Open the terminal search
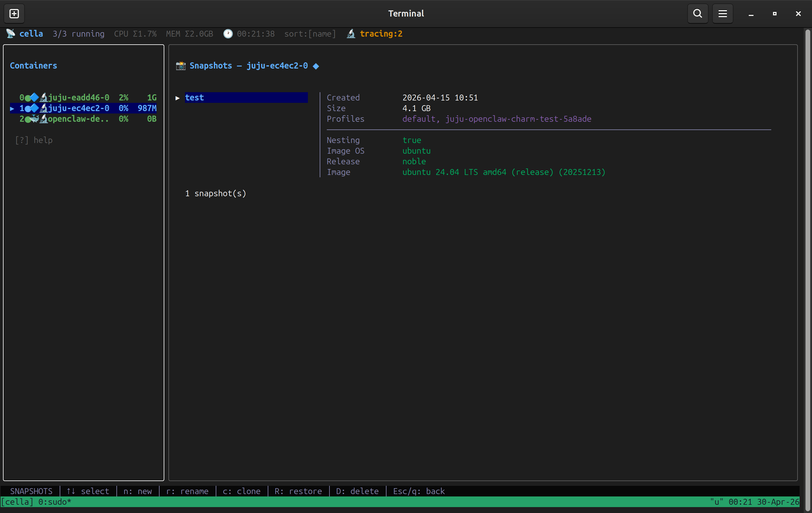Image resolution: width=812 pixels, height=513 pixels. click(698, 14)
